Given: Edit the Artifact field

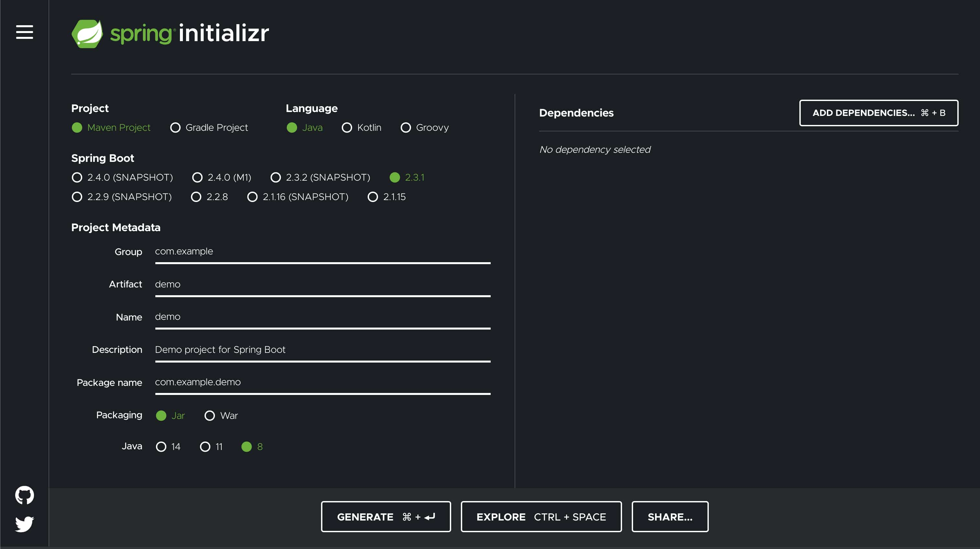Looking at the screenshot, I should 323,285.
